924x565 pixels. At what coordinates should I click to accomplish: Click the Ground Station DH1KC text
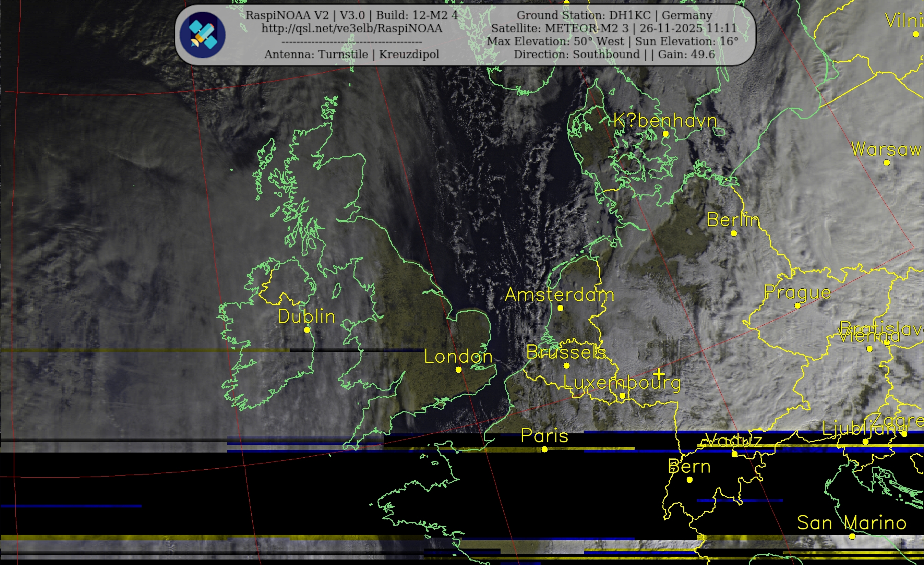[614, 15]
